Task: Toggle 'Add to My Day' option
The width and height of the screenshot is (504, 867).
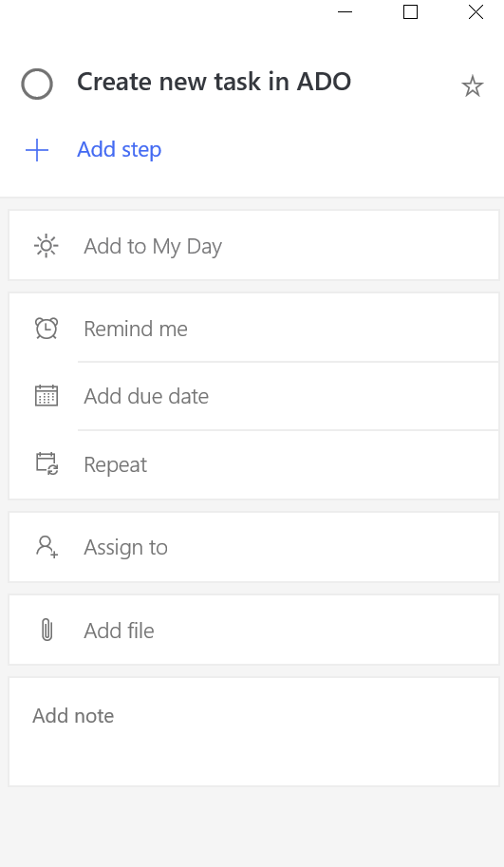Action: [253, 245]
